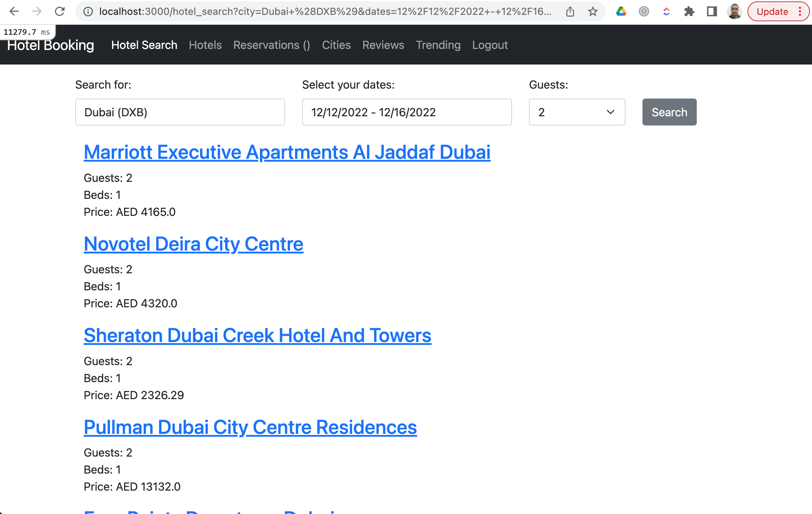Viewport: 812px width, 514px height.
Task: Open the Google Drive extension
Action: click(x=621, y=11)
